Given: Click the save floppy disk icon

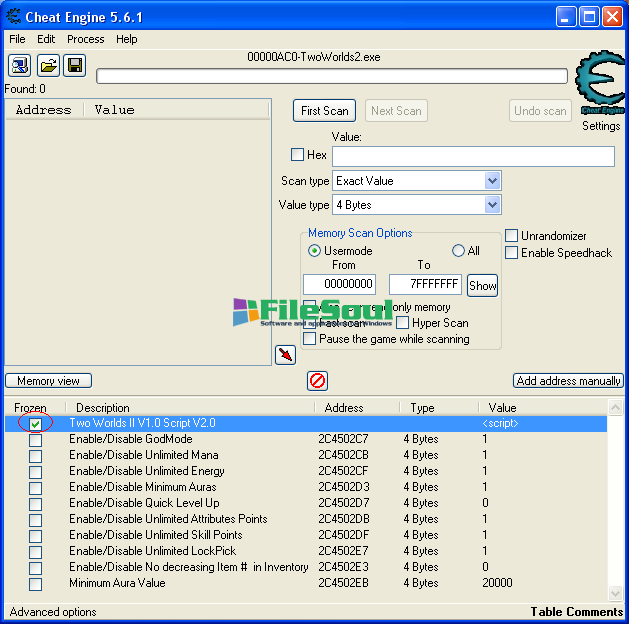Looking at the screenshot, I should pyautogui.click(x=74, y=66).
